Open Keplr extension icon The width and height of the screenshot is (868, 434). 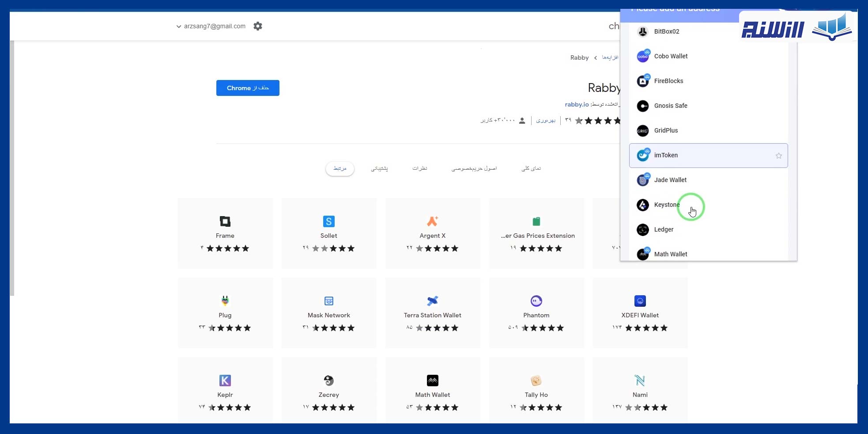[225, 381]
